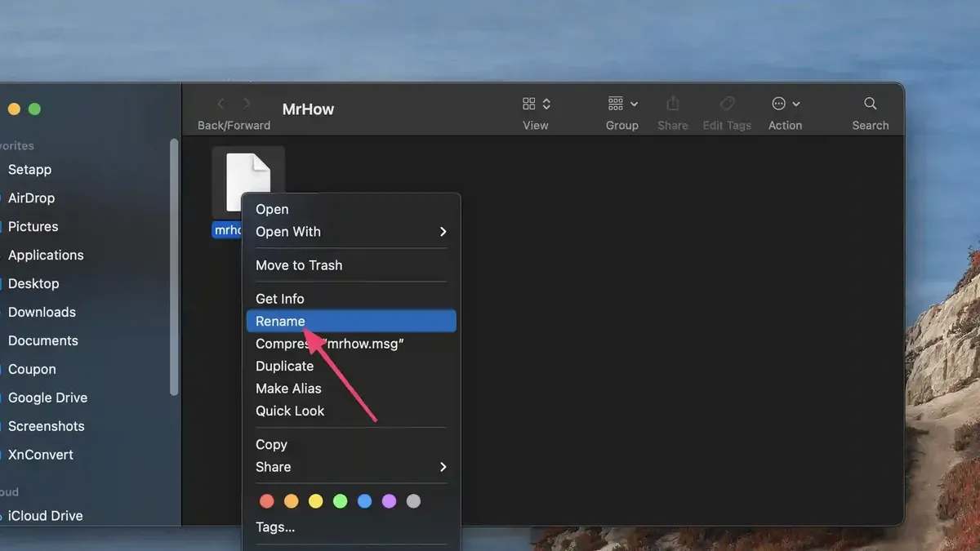Click the Search magnifier icon
980x551 pixels.
coord(871,104)
